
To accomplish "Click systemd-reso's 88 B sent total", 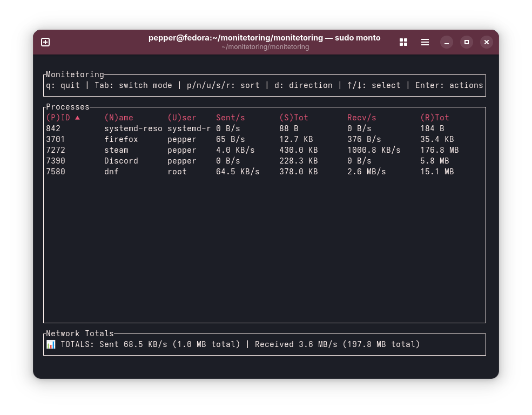I will tap(289, 128).
